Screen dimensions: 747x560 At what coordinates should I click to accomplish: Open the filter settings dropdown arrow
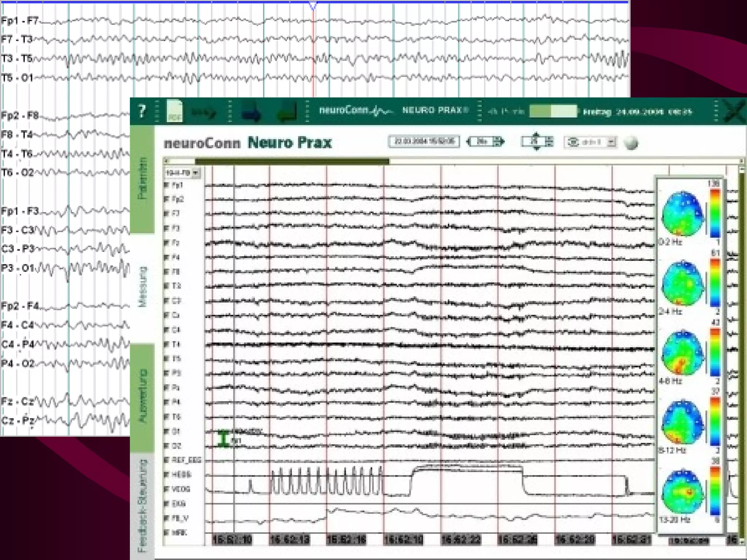[612, 142]
